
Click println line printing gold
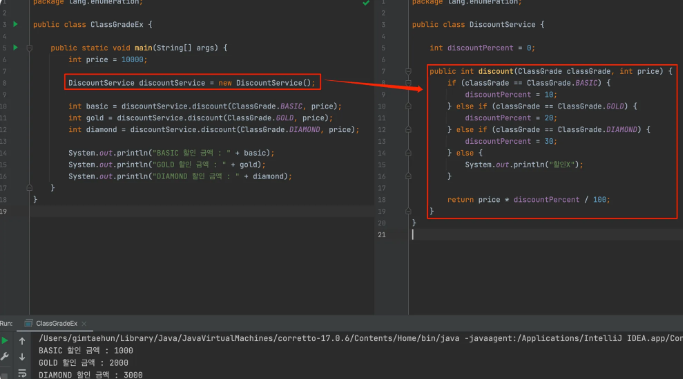pyautogui.click(x=167, y=165)
